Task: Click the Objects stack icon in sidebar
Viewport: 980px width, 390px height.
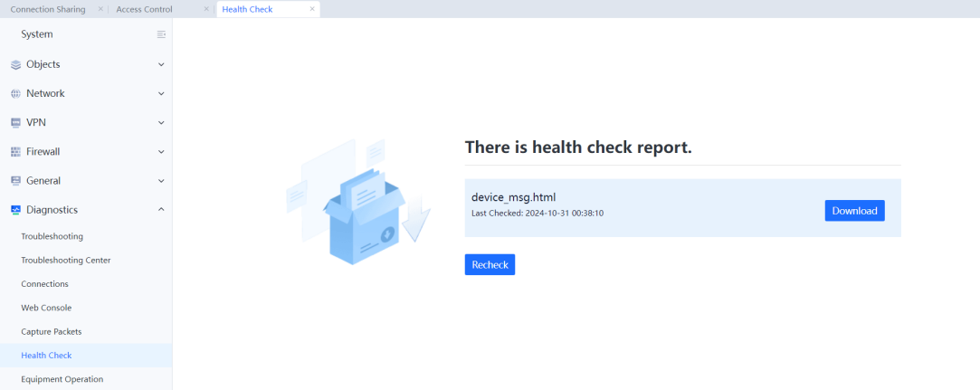Action: [15, 65]
